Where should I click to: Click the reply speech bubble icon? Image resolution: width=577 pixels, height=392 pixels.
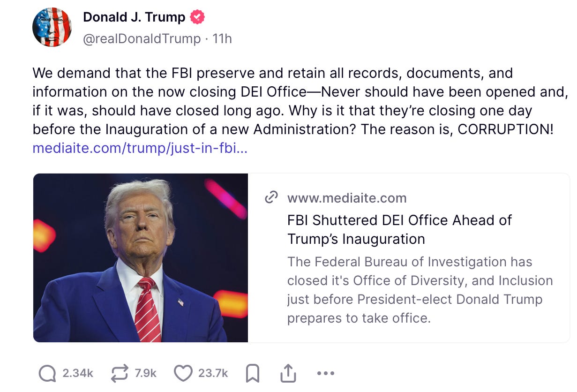tap(47, 374)
